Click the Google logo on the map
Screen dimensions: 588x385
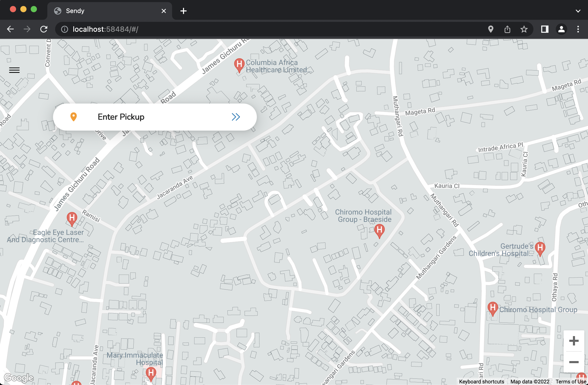[19, 378]
